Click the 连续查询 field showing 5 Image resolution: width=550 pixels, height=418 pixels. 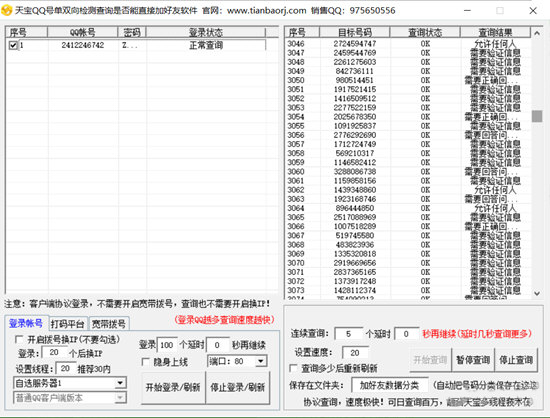(x=348, y=334)
